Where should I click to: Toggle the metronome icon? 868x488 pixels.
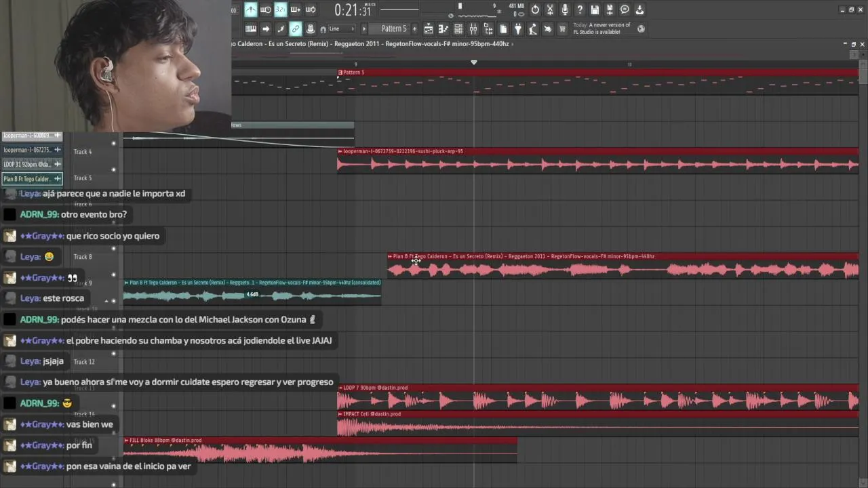(x=251, y=9)
